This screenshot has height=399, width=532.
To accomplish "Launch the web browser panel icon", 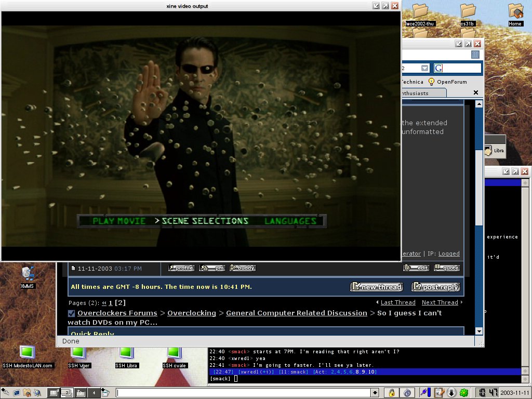I will click(x=37, y=393).
